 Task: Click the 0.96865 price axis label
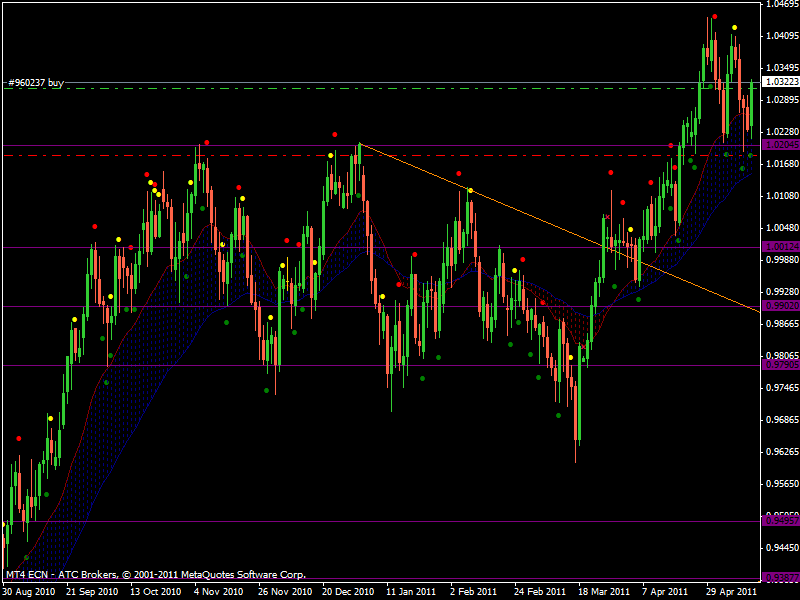[782, 420]
